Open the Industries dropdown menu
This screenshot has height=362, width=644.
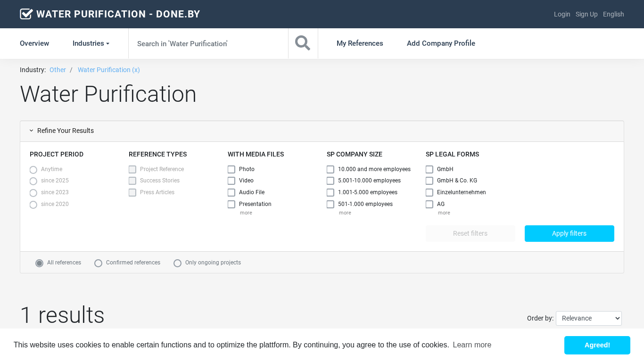91,43
